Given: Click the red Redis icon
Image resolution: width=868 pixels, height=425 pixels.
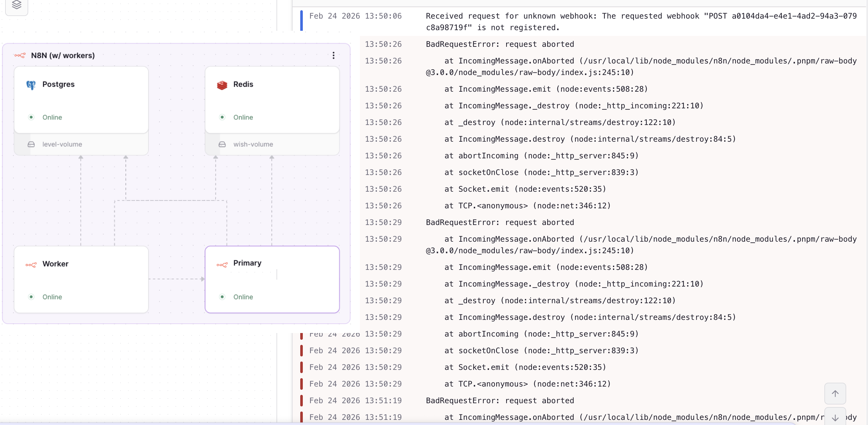Looking at the screenshot, I should 222,85.
